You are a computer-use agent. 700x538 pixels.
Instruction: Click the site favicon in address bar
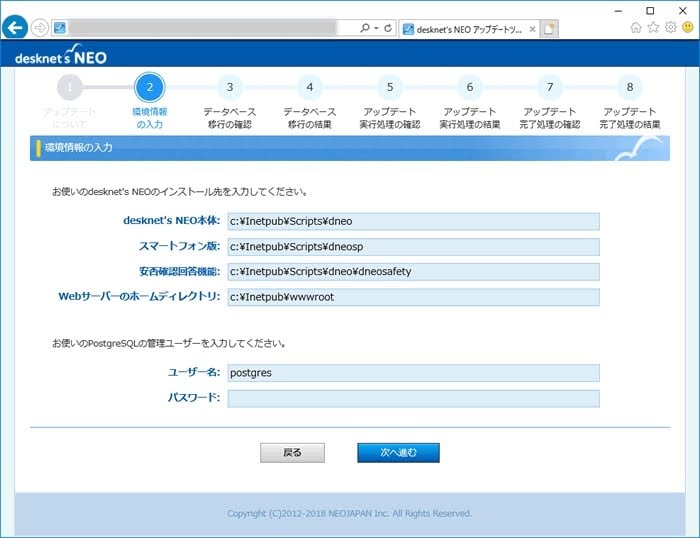point(60,28)
